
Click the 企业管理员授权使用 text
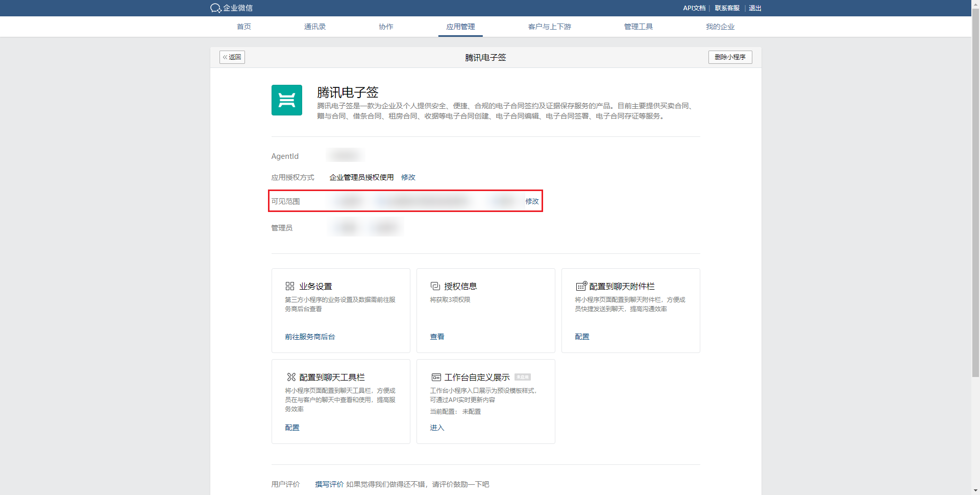pyautogui.click(x=361, y=177)
